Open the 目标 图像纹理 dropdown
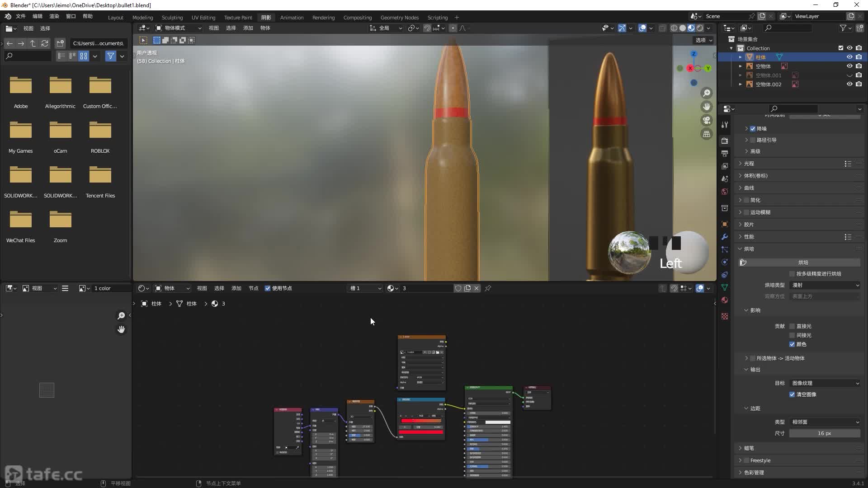This screenshot has width=868, height=488. (x=825, y=383)
